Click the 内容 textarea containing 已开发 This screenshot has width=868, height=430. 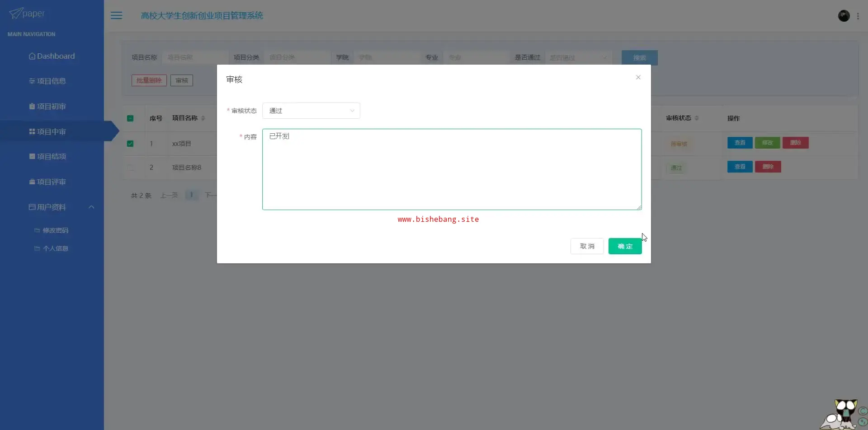pyautogui.click(x=452, y=169)
